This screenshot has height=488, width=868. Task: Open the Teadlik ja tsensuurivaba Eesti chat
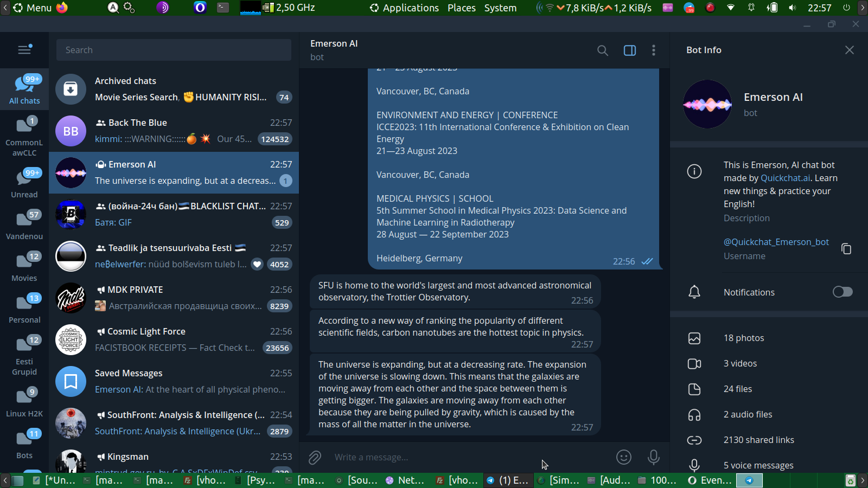point(174,256)
